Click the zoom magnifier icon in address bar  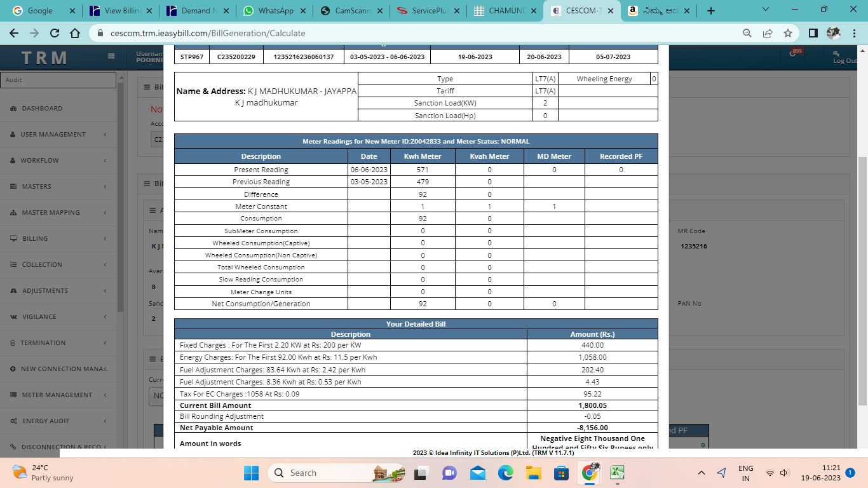747,33
